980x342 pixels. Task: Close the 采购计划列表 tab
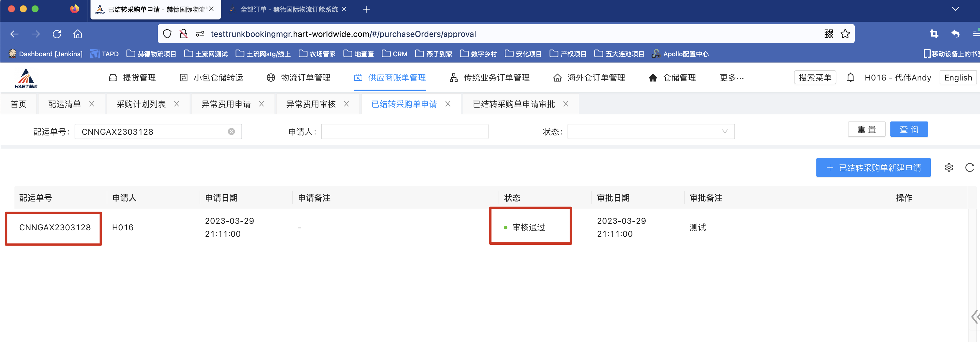click(177, 104)
